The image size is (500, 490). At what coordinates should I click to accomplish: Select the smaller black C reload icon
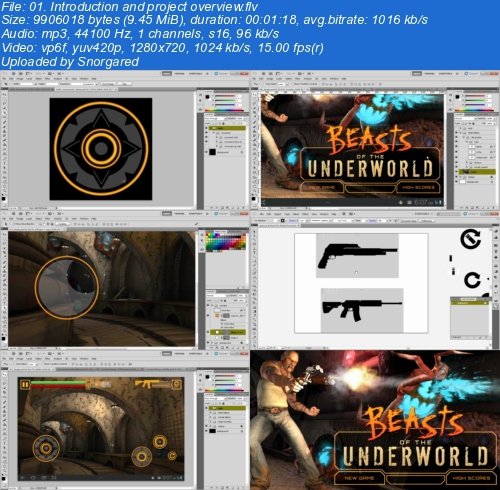472,280
